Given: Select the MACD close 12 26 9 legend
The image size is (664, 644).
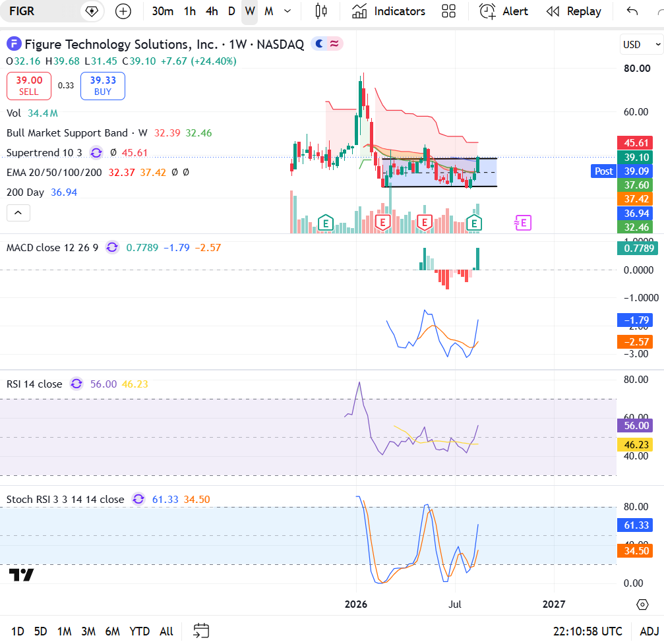Looking at the screenshot, I should (x=52, y=247).
